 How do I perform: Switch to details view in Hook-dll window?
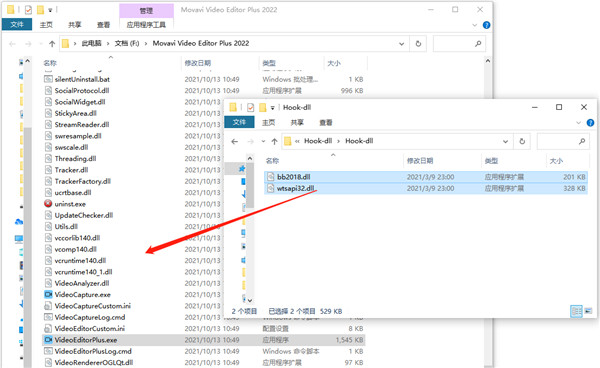coord(576,311)
